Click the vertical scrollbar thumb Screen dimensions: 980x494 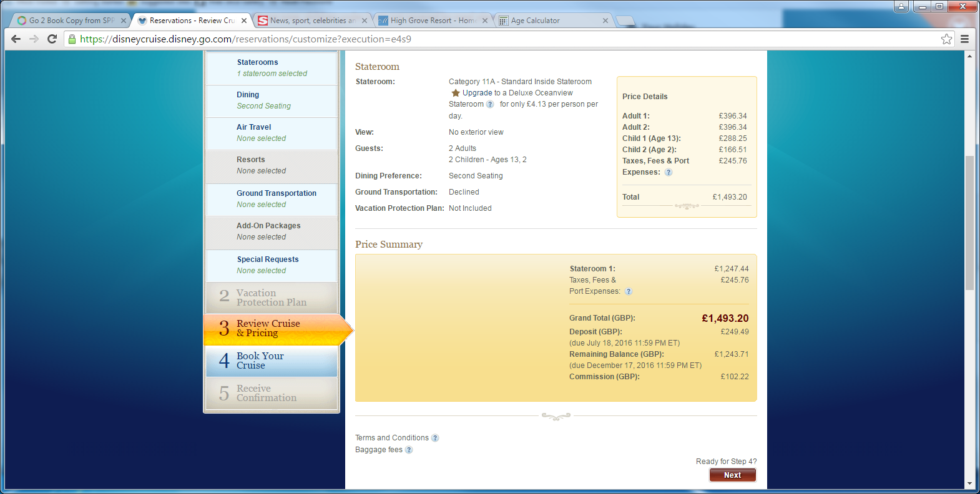pyautogui.click(x=969, y=223)
